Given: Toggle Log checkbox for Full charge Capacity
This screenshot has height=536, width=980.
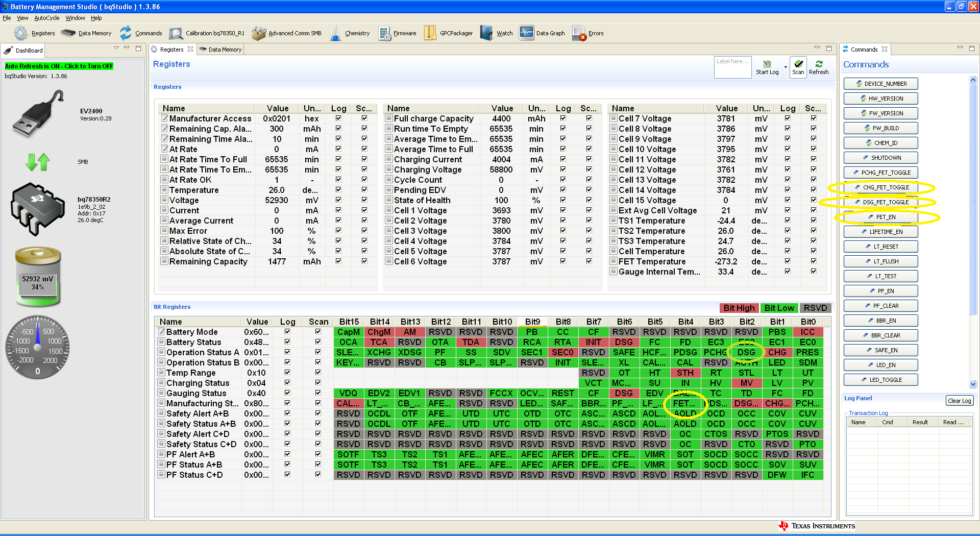Looking at the screenshot, I should [x=563, y=118].
